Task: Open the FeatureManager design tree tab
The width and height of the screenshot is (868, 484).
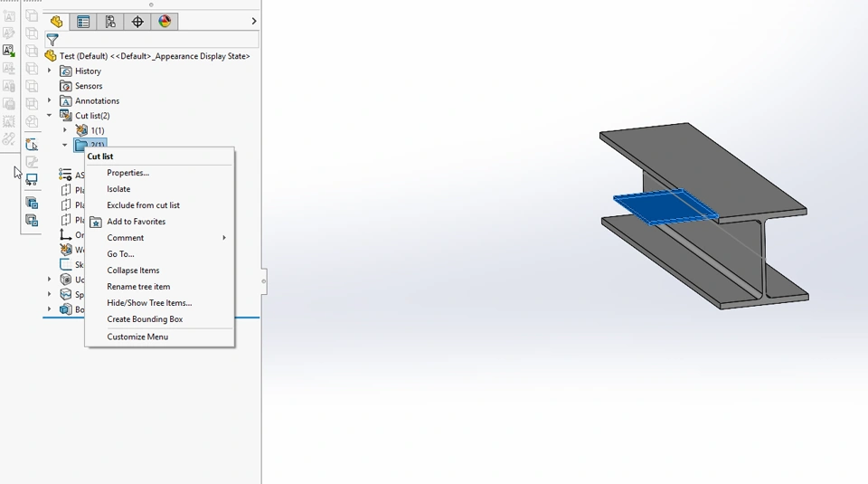Action: 56,22
